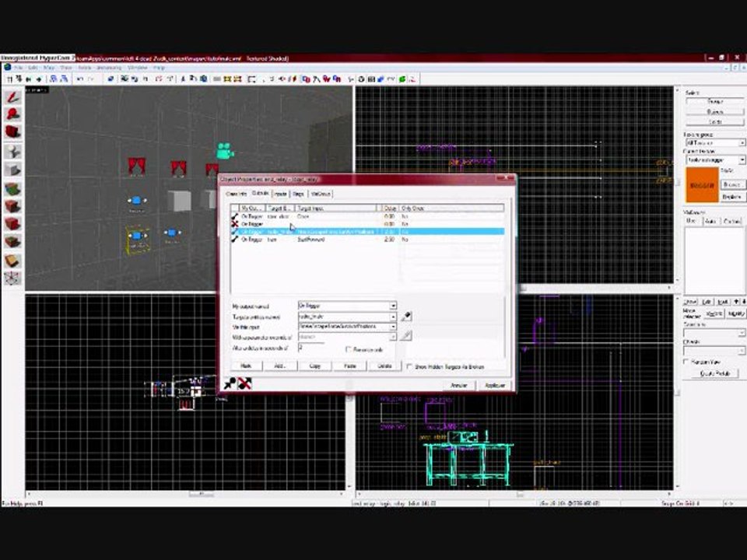
Task: Open the Categories dropdown in right panel
Action: point(742,334)
